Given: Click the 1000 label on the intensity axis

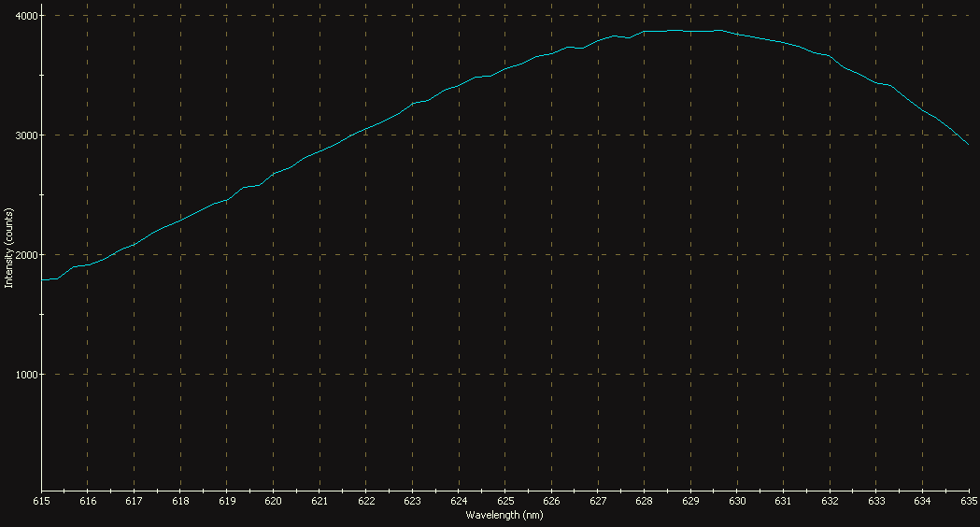Looking at the screenshot, I should [x=25, y=375].
